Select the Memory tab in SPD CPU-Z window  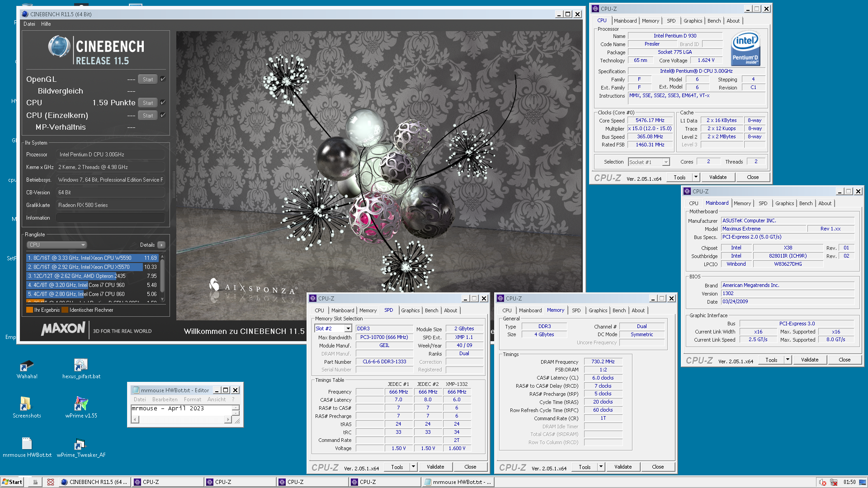368,310
